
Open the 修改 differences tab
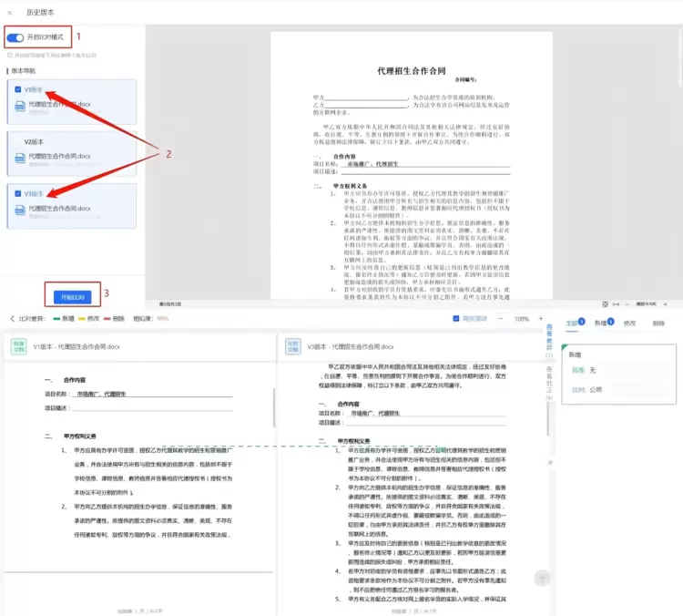point(629,323)
